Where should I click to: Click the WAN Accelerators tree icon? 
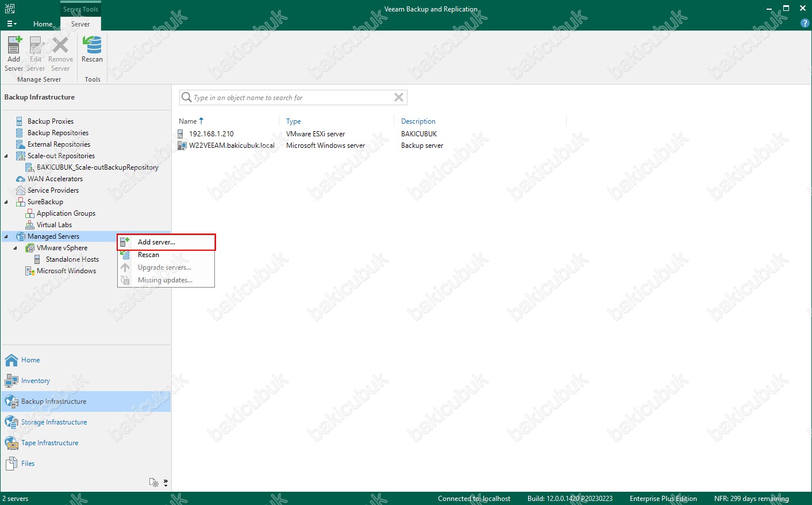tap(21, 179)
